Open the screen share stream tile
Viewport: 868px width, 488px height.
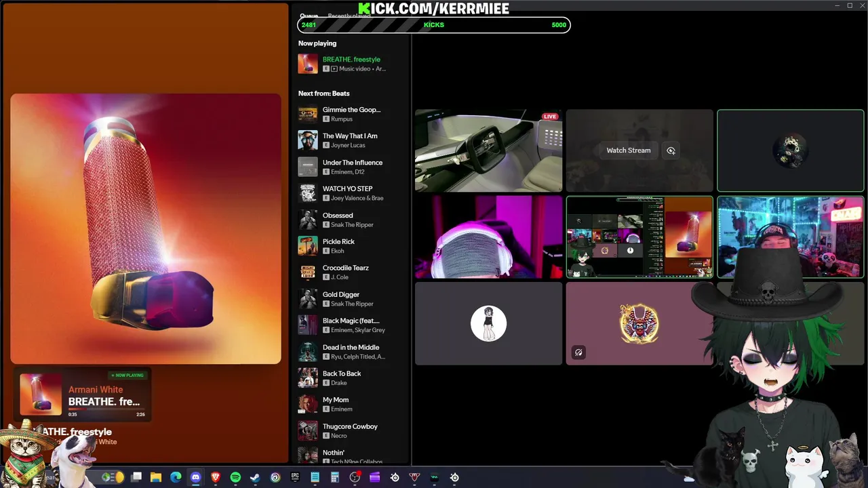[x=639, y=237]
